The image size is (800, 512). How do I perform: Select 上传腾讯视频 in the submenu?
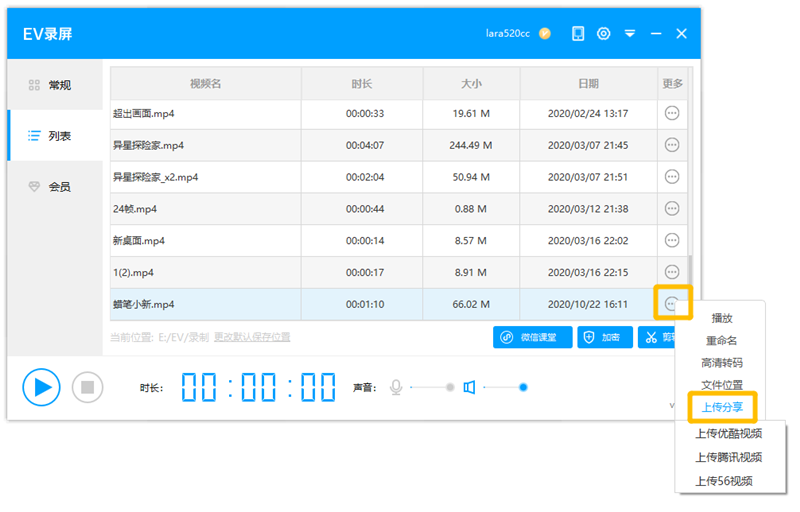tap(729, 457)
